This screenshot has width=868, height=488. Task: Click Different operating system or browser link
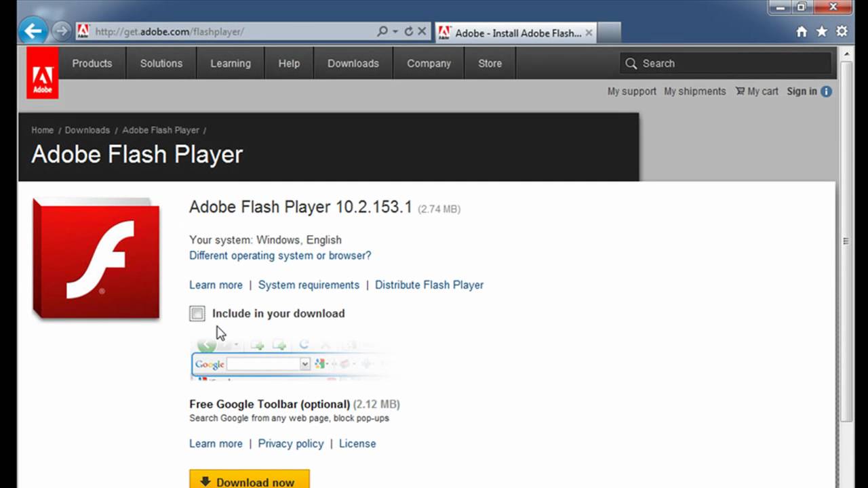click(280, 256)
